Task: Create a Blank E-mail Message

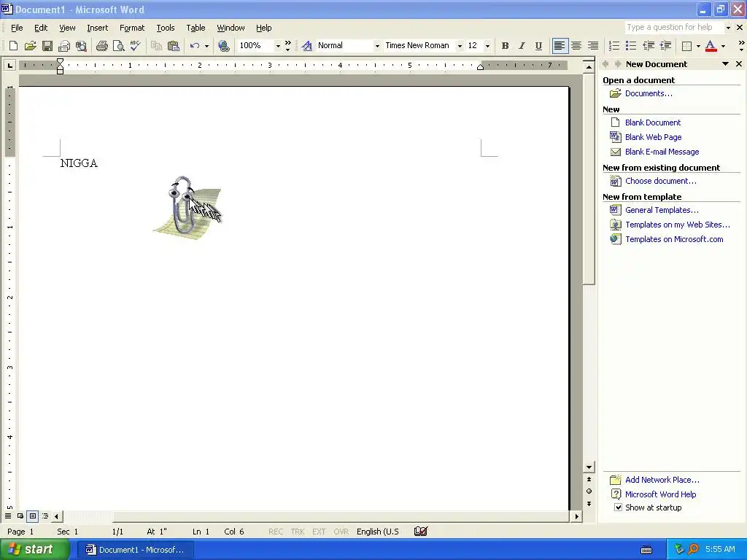Action: (x=662, y=152)
